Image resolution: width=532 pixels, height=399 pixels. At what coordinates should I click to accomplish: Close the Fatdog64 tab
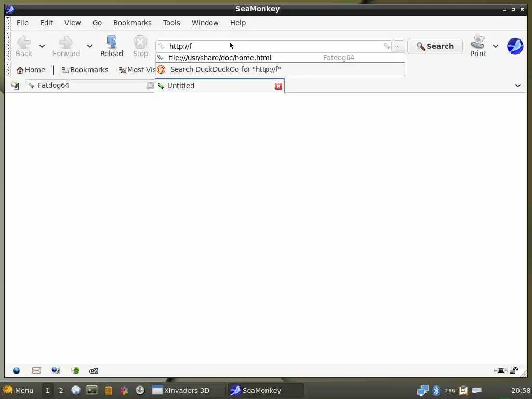coord(150,86)
